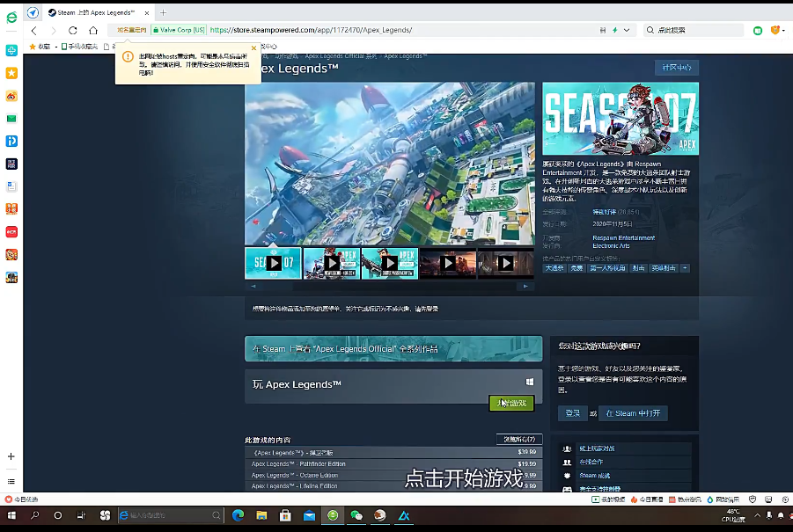Open the orange shield extension dropdown
Image resolution: width=793 pixels, height=532 pixels.
coord(777,30)
